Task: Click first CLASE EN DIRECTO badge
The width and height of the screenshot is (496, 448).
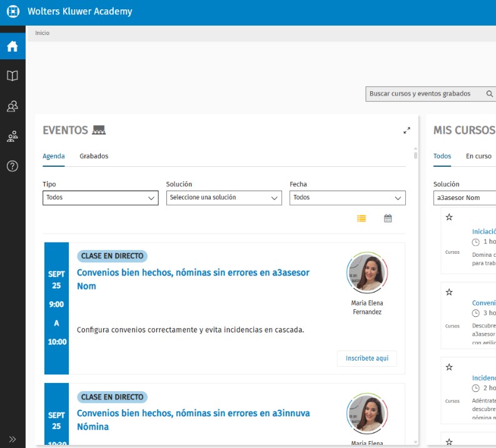Action: point(113,256)
